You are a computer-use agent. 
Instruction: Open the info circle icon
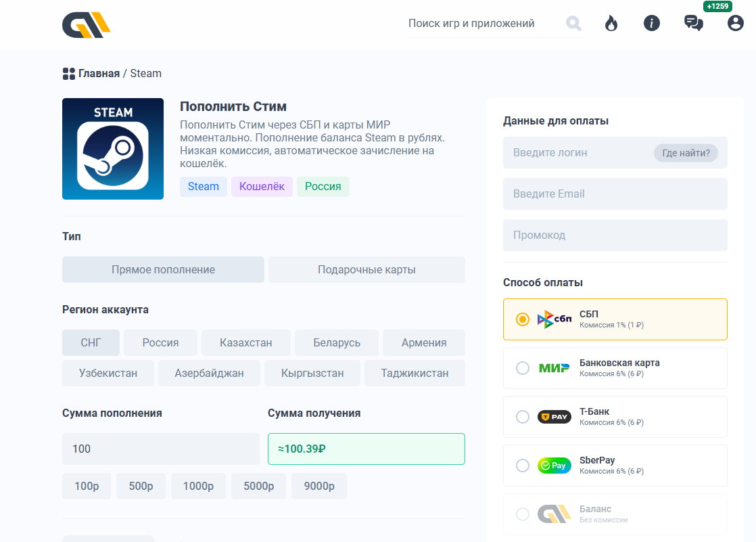click(x=651, y=23)
